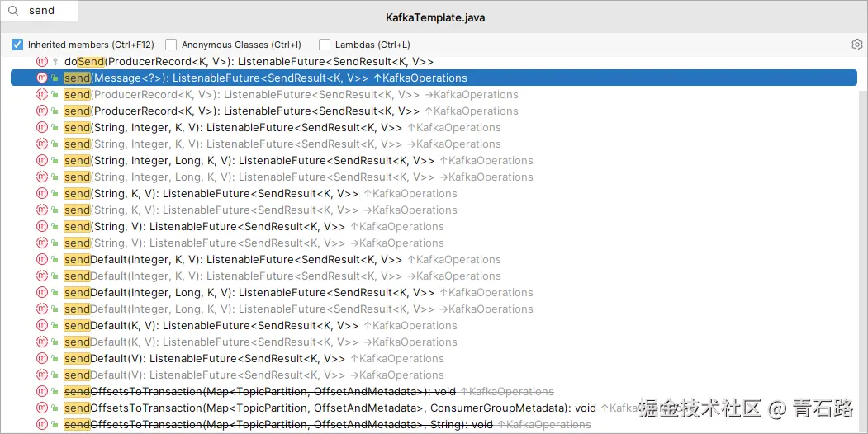The height and width of the screenshot is (434, 868).
Task: Select greyed sendDefault(Integer, Long, K, V) text
Action: pyautogui.click(x=298, y=309)
